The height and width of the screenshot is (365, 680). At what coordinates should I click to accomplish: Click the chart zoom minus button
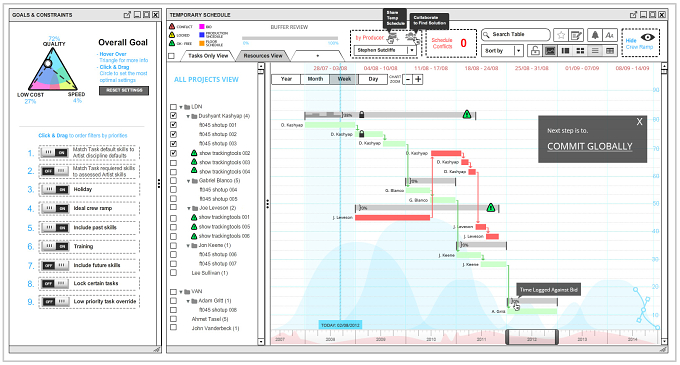click(x=408, y=79)
